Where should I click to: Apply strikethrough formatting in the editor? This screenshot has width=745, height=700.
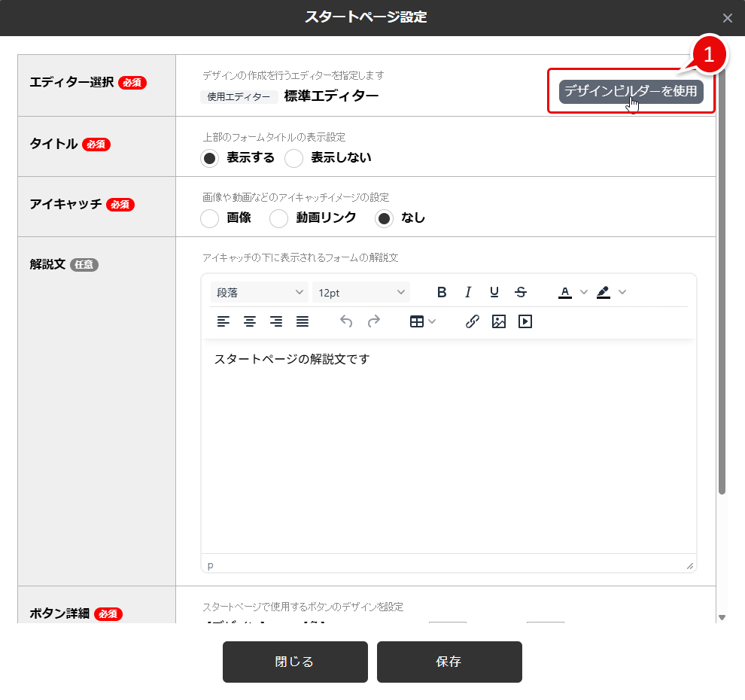(x=521, y=292)
